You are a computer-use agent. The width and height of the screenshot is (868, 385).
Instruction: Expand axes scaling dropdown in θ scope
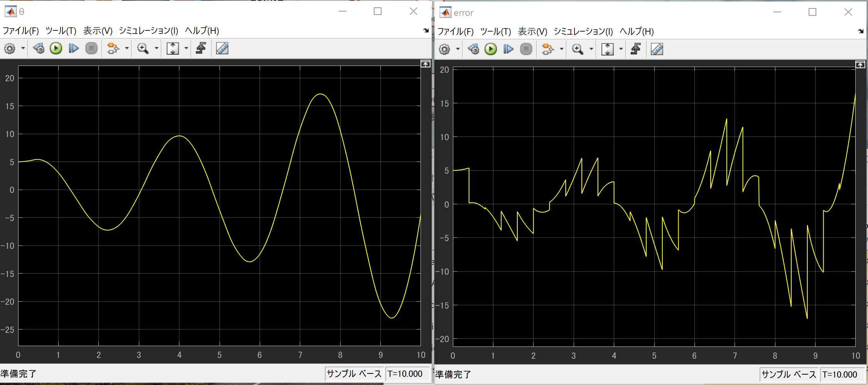[186, 49]
